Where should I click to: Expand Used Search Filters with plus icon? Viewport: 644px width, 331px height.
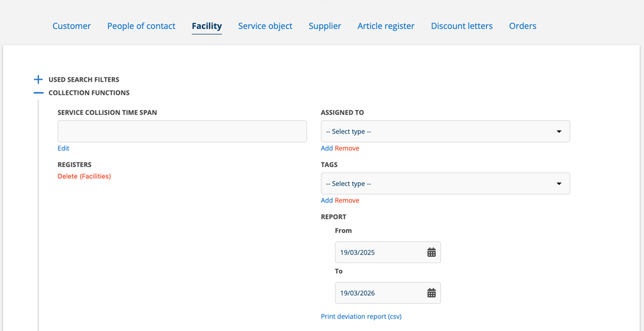point(38,80)
